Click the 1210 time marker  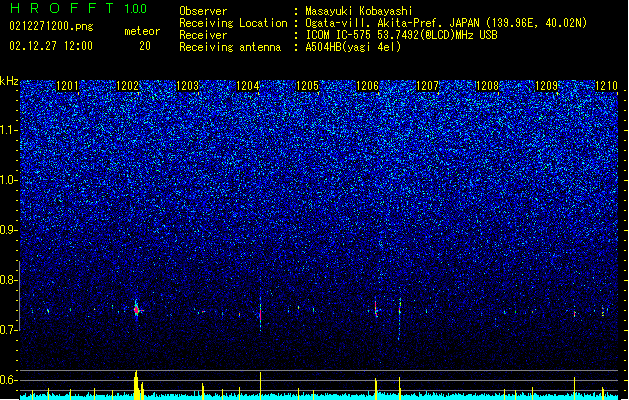pyautogui.click(x=607, y=86)
